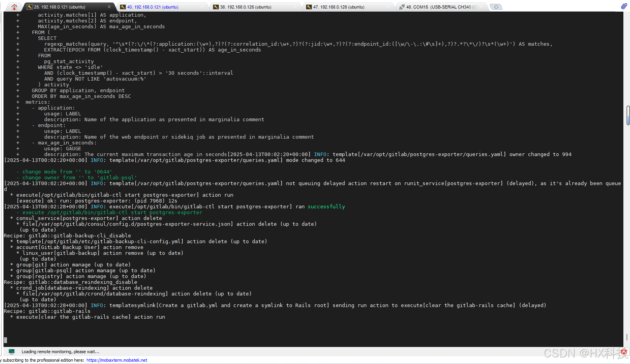The height and width of the screenshot is (364, 630).
Task: Click 'usage: GAUGE' text
Action: (62, 149)
